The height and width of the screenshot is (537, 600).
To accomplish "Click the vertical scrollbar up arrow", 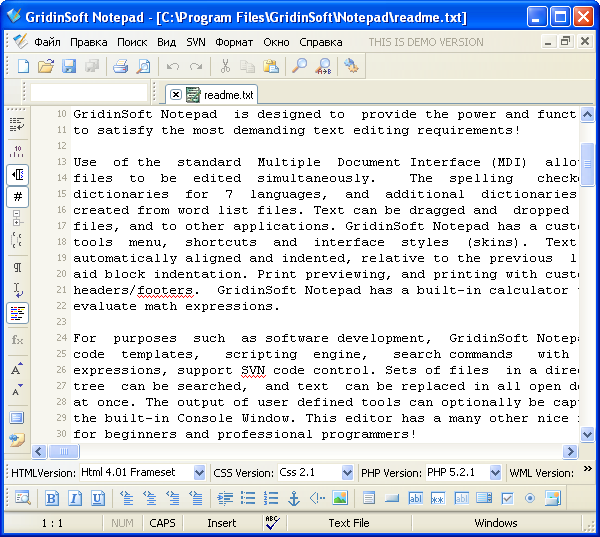I will [587, 115].
